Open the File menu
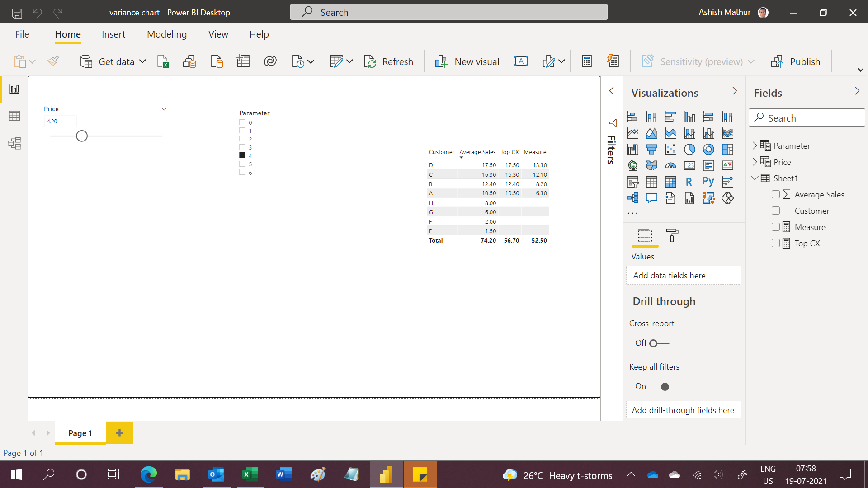This screenshot has width=868, height=488. [22, 34]
